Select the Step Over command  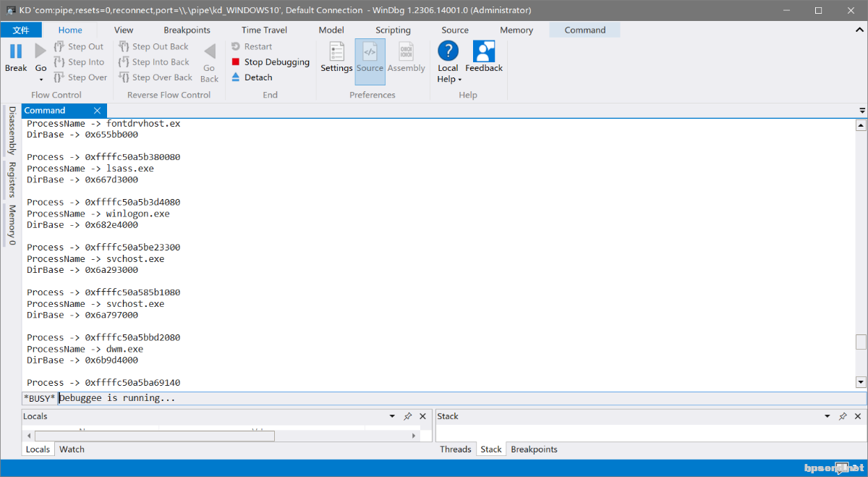click(80, 77)
